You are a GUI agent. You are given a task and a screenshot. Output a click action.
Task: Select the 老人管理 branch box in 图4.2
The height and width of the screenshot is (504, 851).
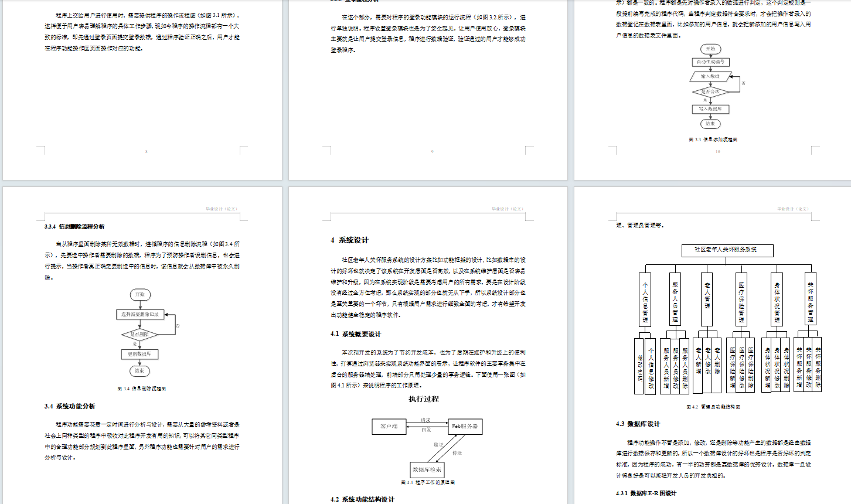tap(707, 298)
